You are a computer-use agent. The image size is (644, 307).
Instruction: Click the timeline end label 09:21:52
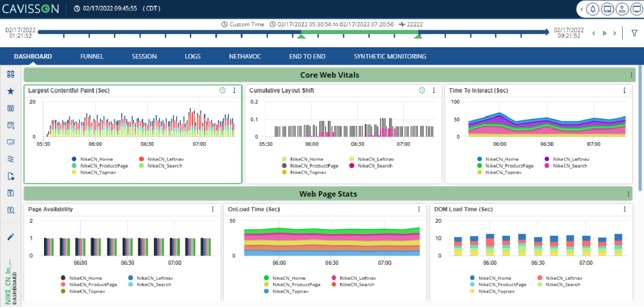(x=569, y=33)
